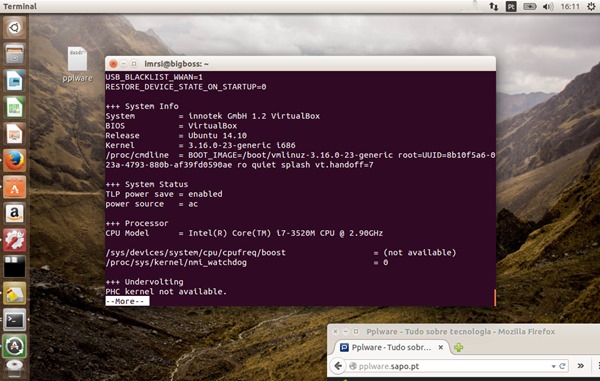600x381 pixels.
Task: Go back in Firefox
Action: coord(338,366)
